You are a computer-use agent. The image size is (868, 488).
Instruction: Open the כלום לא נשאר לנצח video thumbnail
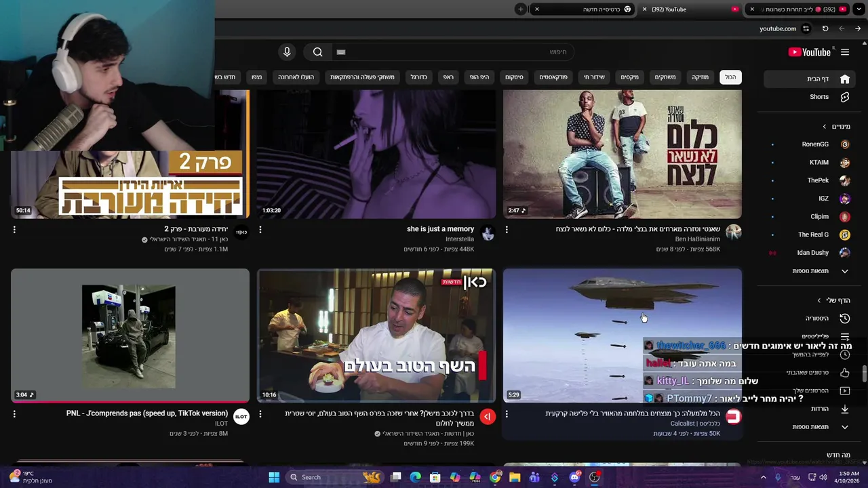[623, 154]
